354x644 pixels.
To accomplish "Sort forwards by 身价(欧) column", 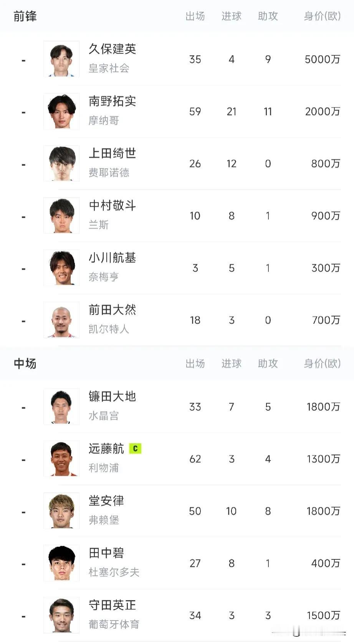I will 322,16.
